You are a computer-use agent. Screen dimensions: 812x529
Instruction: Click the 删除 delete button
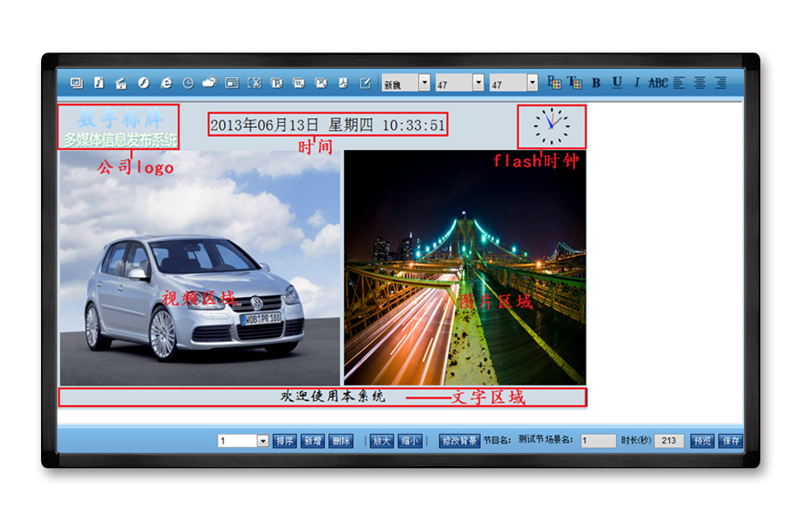coord(340,441)
